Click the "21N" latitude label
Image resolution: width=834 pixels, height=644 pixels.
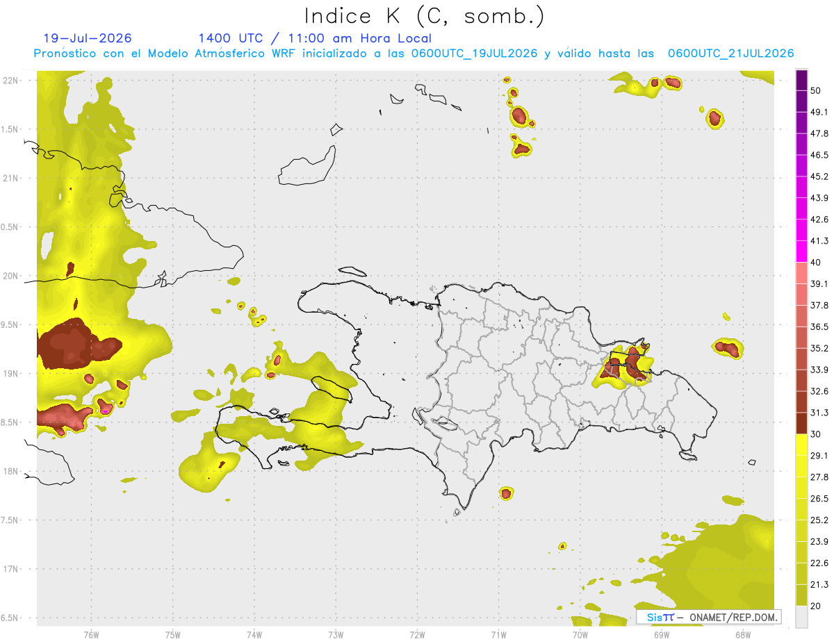pyautogui.click(x=10, y=178)
